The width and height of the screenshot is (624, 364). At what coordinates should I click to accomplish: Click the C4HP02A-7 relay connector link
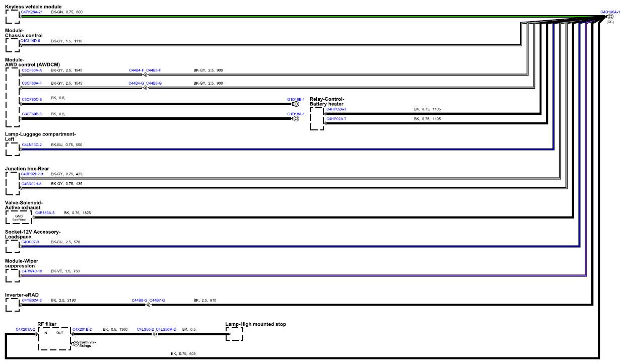[336, 119]
